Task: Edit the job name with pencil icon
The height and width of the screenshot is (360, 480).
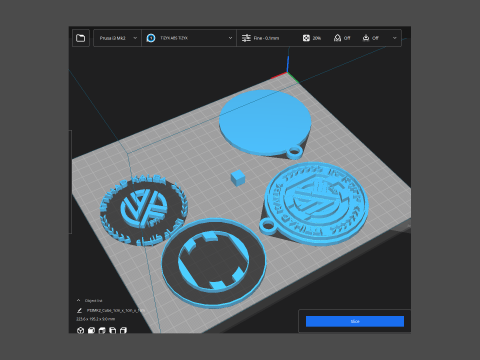Action: [79, 310]
